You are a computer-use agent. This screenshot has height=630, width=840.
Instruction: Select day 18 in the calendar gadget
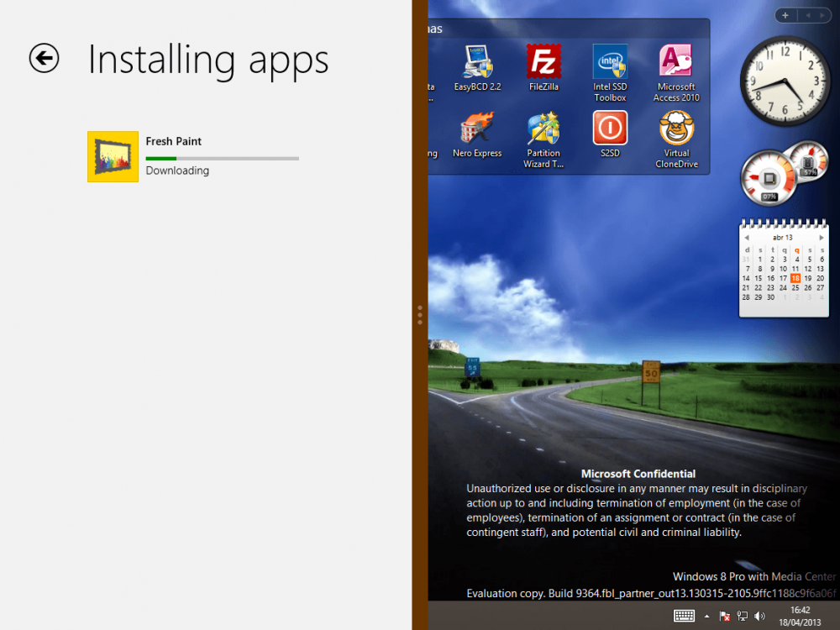tap(795, 278)
